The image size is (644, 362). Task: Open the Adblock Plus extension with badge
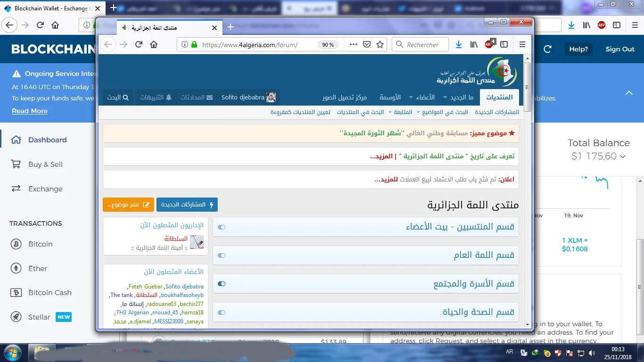[x=489, y=44]
